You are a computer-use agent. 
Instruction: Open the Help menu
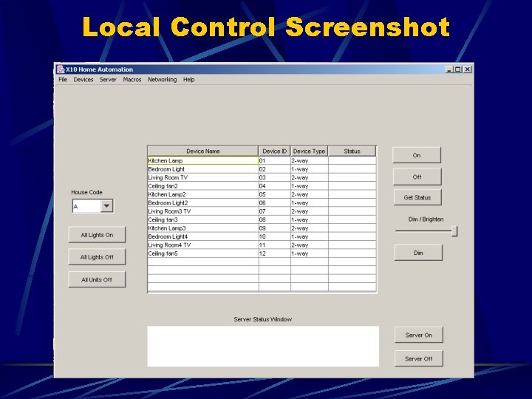188,80
